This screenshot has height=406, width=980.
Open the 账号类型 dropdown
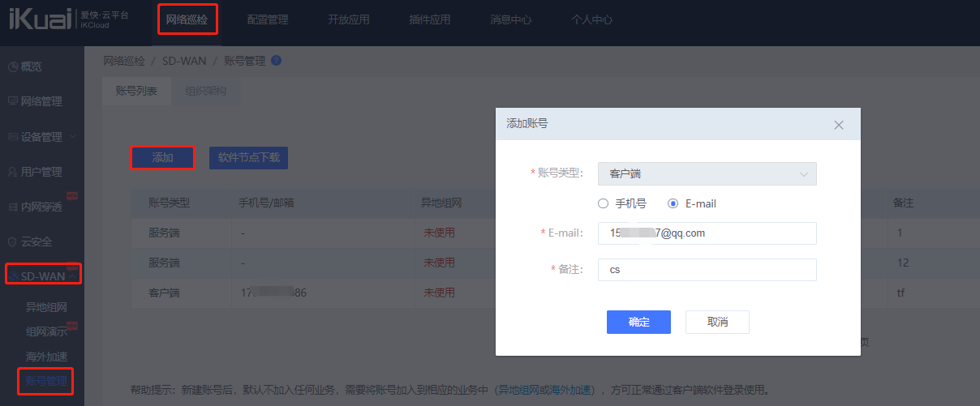707,173
